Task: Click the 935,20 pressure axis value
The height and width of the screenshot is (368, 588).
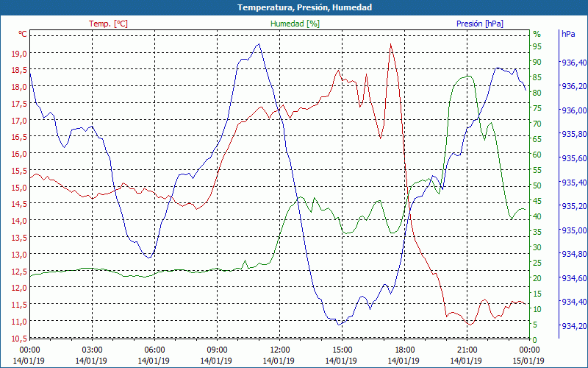Action: (573, 206)
